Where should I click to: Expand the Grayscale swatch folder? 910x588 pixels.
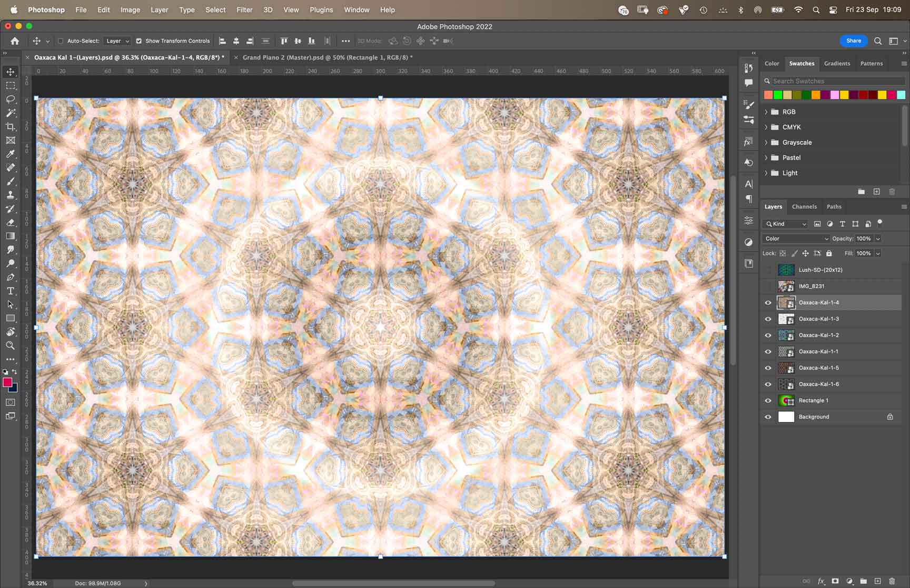tap(766, 142)
